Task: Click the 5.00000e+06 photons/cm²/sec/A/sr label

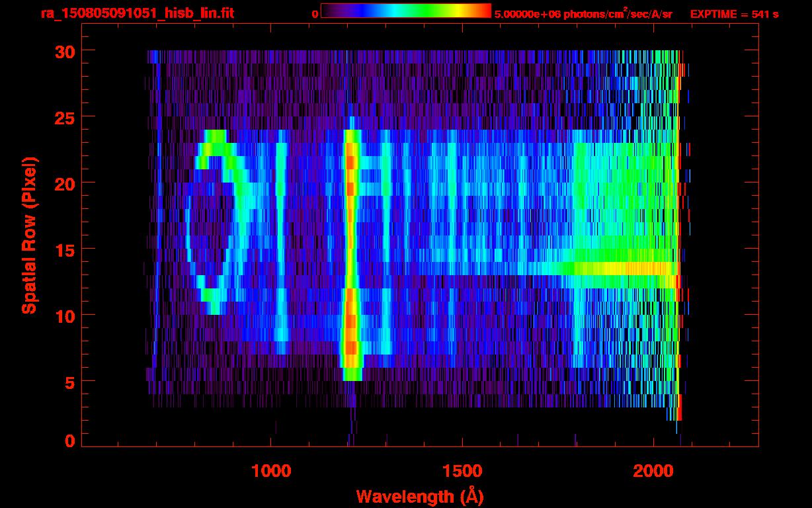Action: click(x=583, y=13)
